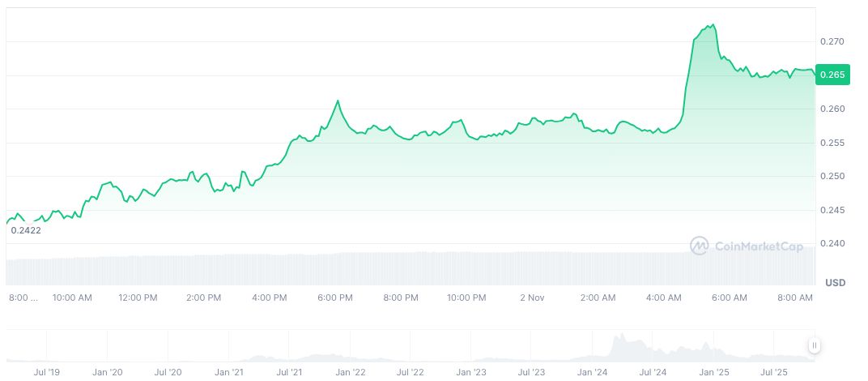Select the Jan '24 point in navigator
This screenshot has width=868, height=381.
(x=592, y=372)
